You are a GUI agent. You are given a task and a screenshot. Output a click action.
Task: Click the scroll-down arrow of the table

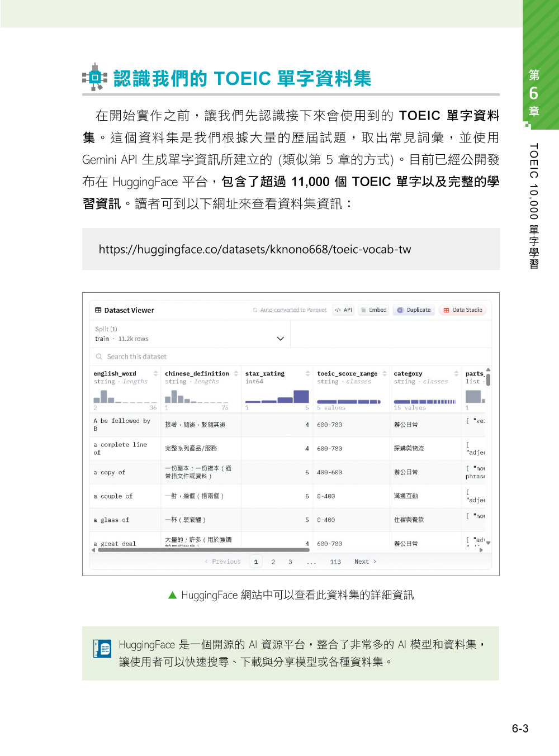point(488,543)
